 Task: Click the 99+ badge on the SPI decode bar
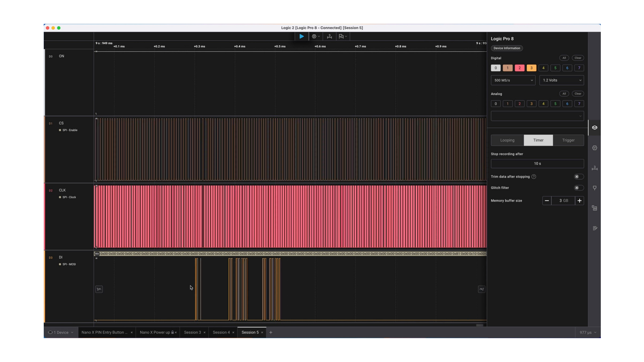pyautogui.click(x=97, y=254)
